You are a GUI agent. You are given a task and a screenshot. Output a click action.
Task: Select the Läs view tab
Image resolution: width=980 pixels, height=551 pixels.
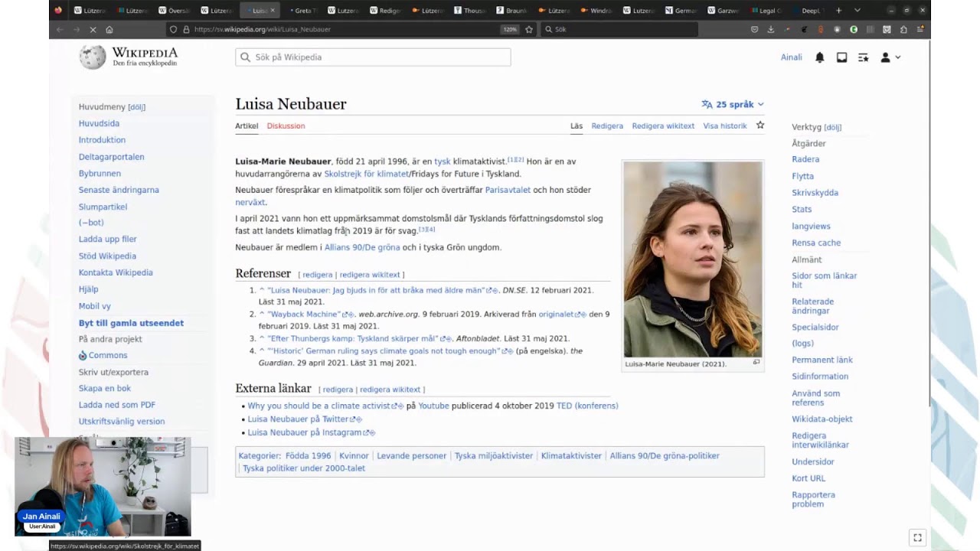[x=577, y=126]
